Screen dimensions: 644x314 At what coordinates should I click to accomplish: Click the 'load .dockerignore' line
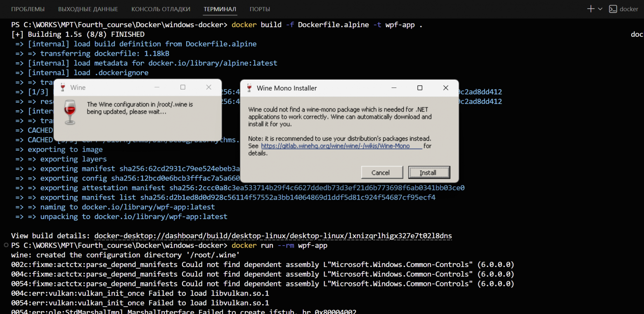point(82,73)
